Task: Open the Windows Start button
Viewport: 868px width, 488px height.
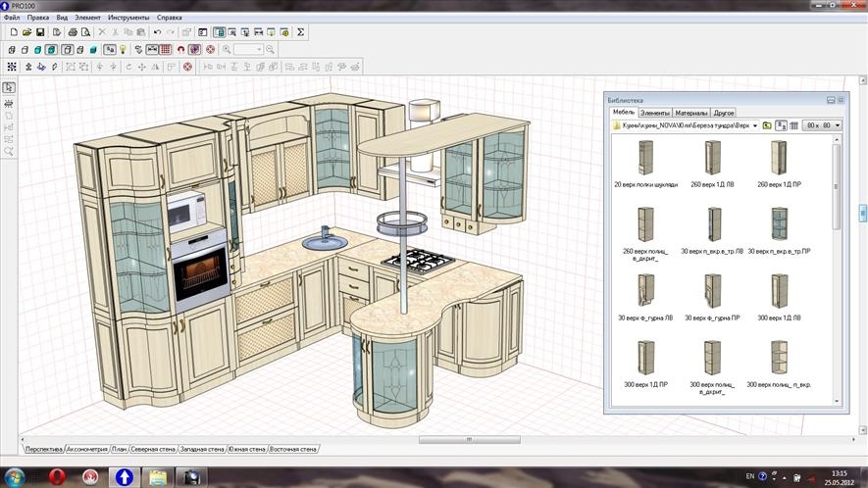Action: click(x=14, y=476)
